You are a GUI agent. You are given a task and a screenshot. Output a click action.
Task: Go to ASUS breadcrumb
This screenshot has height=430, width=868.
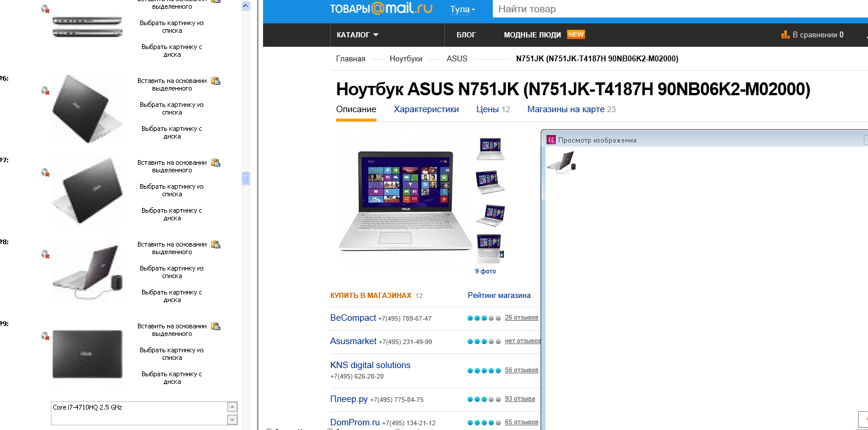point(457,59)
